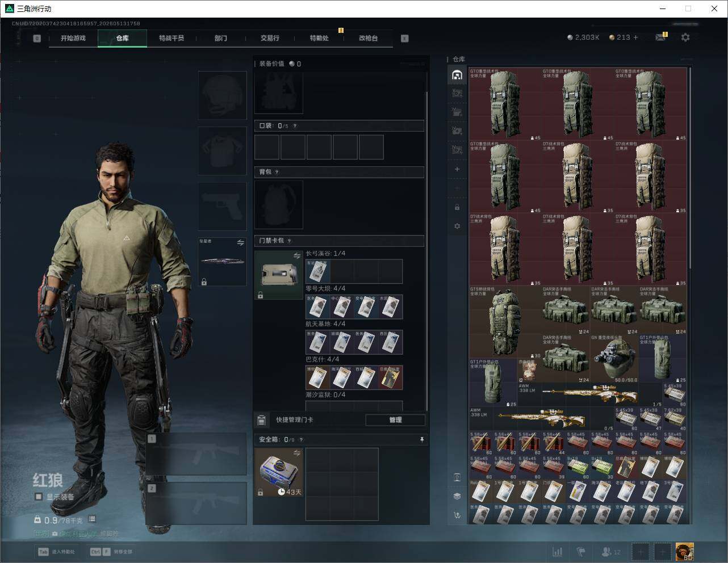This screenshot has width=728, height=563.
Task: Open the 特勤处 tab
Action: coord(319,38)
